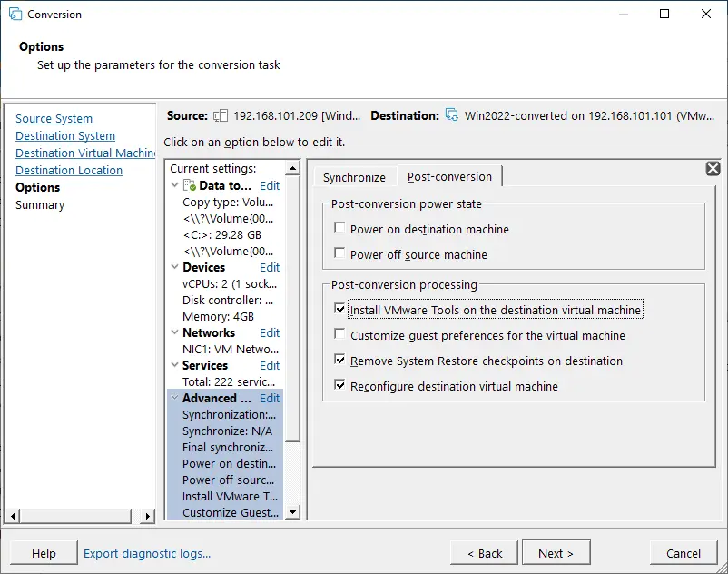Go to Destination System step
728x574 pixels.
[65, 135]
